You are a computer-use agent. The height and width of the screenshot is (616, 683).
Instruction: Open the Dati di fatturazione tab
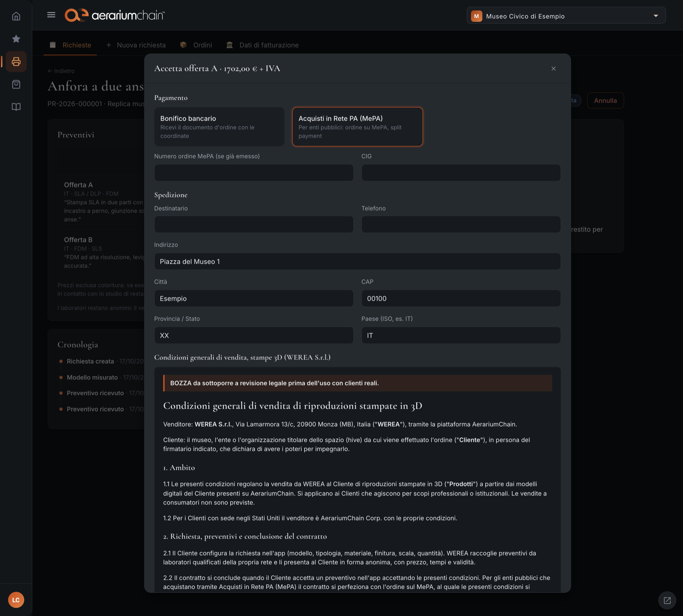click(262, 45)
